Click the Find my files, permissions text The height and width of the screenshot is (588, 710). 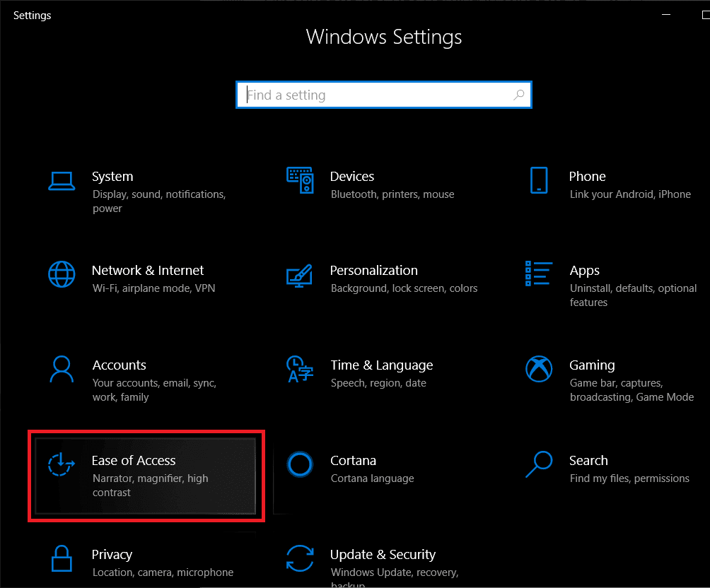(629, 478)
